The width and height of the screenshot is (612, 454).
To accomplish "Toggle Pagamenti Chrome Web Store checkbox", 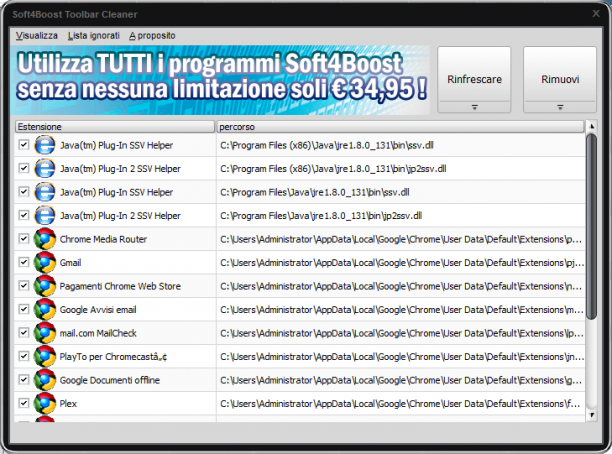I will pyautogui.click(x=24, y=285).
